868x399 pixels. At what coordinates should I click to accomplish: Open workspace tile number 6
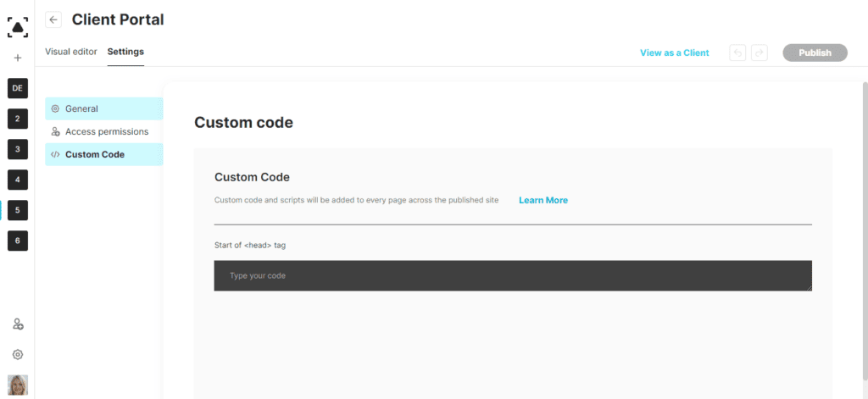coord(18,241)
